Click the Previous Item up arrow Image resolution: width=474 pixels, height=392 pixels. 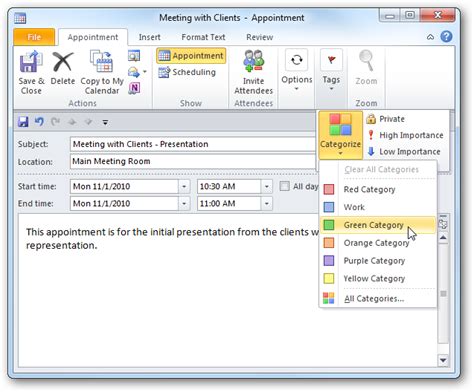pos(72,122)
